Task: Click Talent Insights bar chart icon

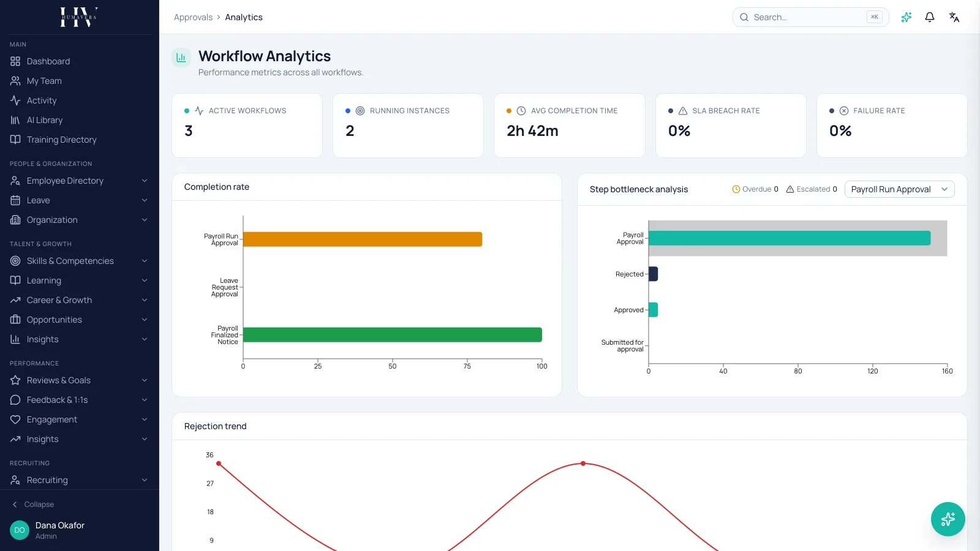Action: (15, 339)
